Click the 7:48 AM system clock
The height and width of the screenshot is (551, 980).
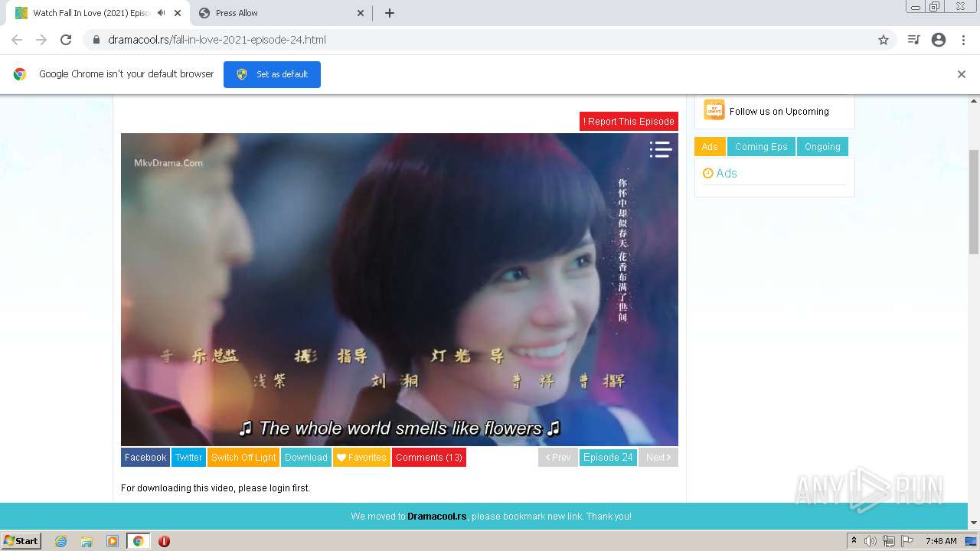(x=941, y=541)
